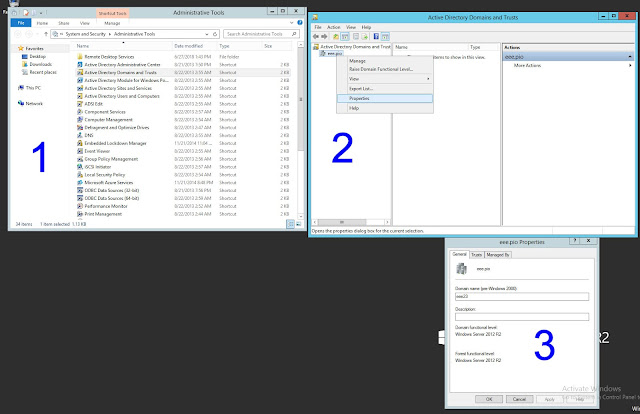
Task: Choose Export List from the context menu
Action: pos(384,89)
